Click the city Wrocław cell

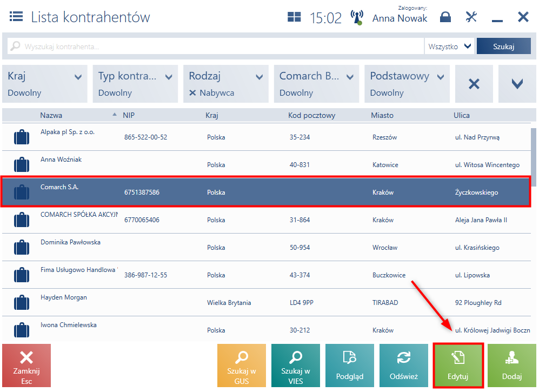[385, 247]
